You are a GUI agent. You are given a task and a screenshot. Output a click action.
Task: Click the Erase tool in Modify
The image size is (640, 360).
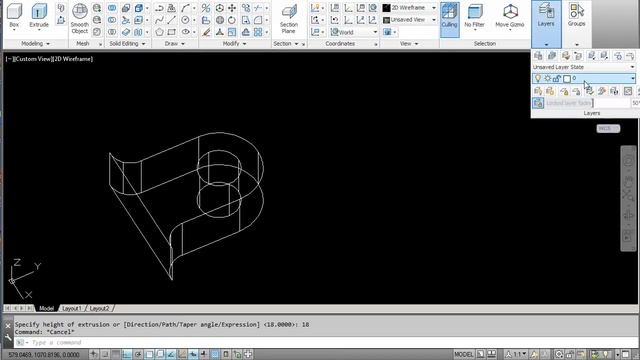pos(206,32)
